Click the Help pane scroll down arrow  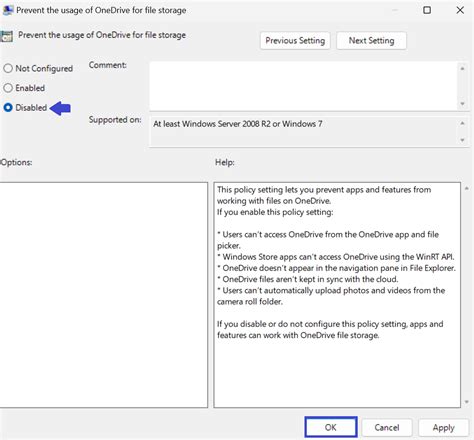(x=467, y=402)
